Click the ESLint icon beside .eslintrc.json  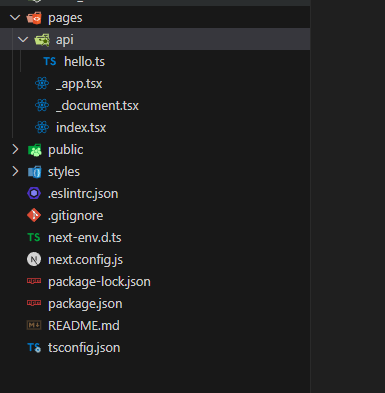(34, 193)
